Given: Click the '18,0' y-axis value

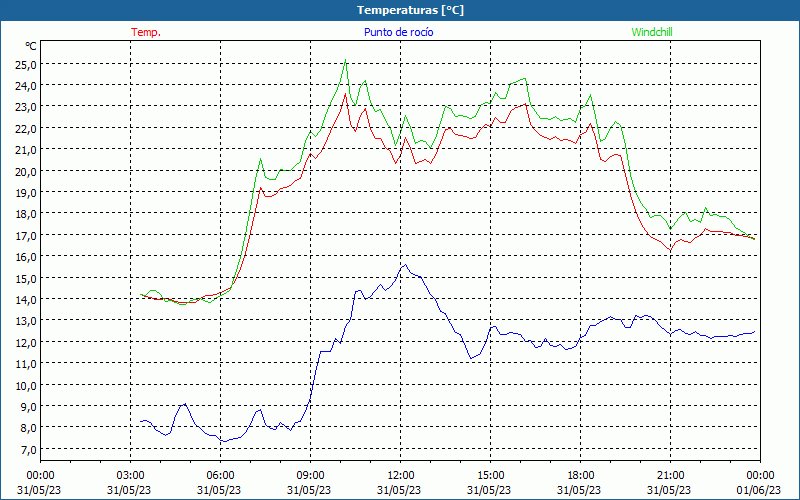Looking at the screenshot, I should [26, 214].
